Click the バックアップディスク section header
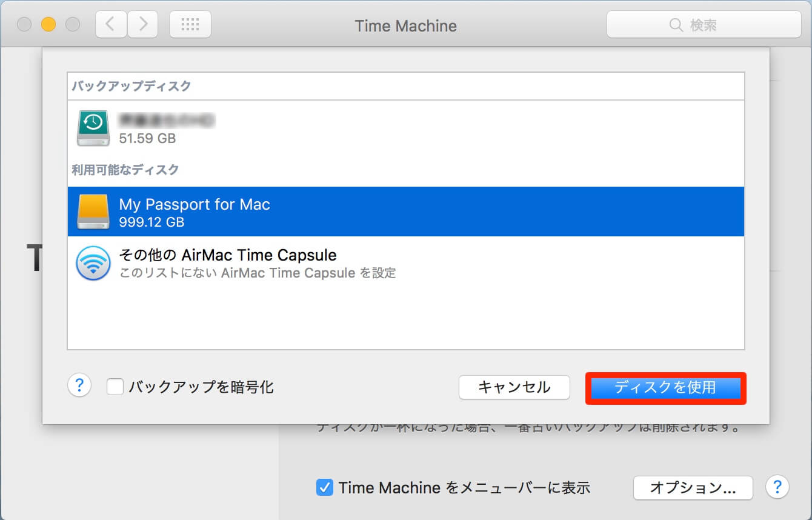 131,86
